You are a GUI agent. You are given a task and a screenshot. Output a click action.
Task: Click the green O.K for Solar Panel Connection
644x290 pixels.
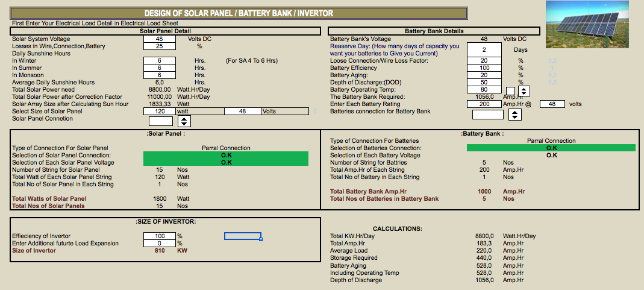(226, 156)
